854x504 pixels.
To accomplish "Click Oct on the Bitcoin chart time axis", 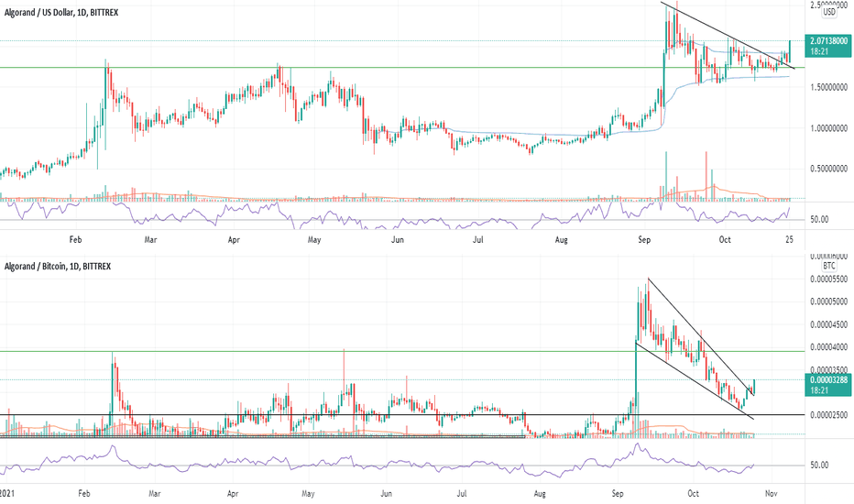I will coord(693,494).
